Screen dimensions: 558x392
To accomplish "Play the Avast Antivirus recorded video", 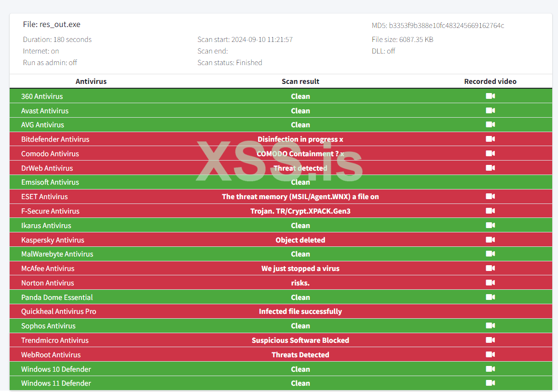I will pyautogui.click(x=490, y=110).
